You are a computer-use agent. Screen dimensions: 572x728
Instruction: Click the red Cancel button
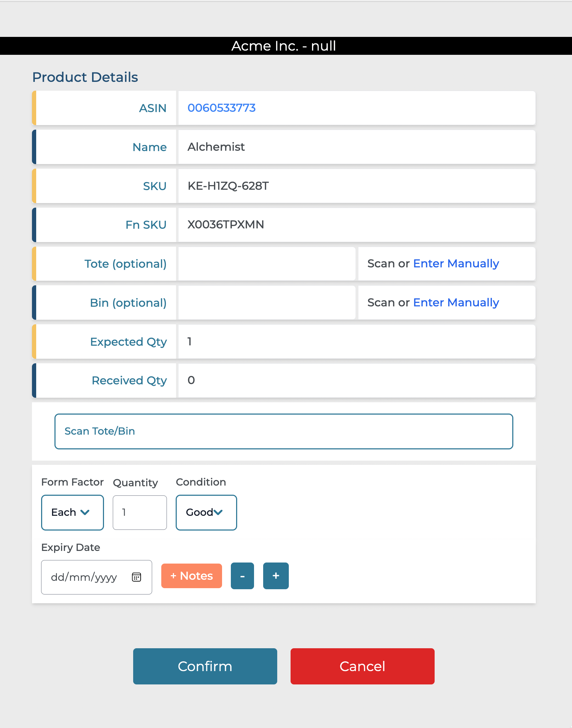pos(362,666)
